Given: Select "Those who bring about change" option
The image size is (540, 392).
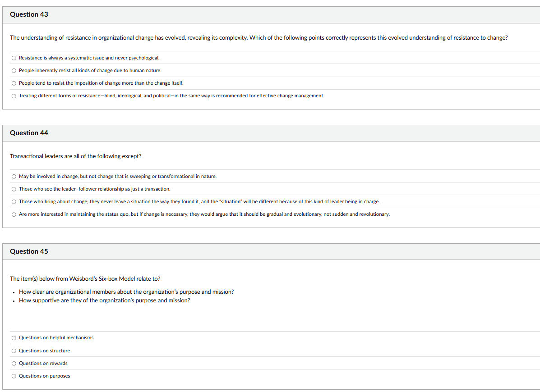Looking at the screenshot, I should (14, 201).
